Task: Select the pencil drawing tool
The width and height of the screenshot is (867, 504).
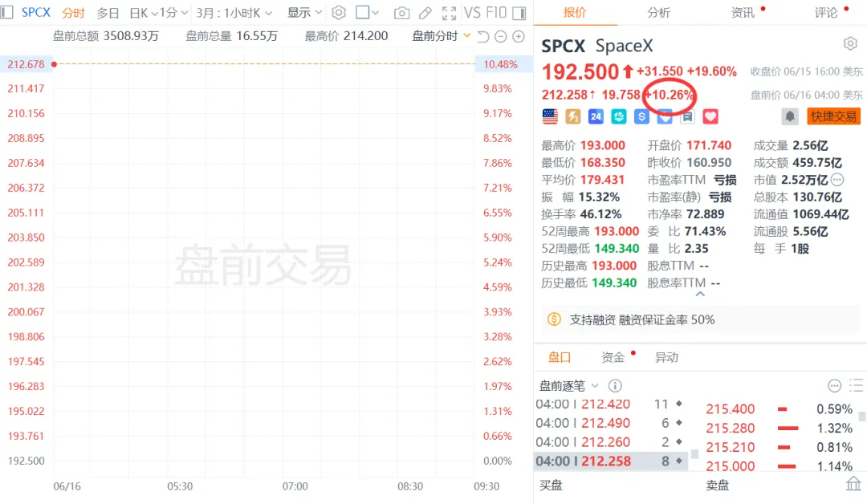Action: (x=425, y=13)
